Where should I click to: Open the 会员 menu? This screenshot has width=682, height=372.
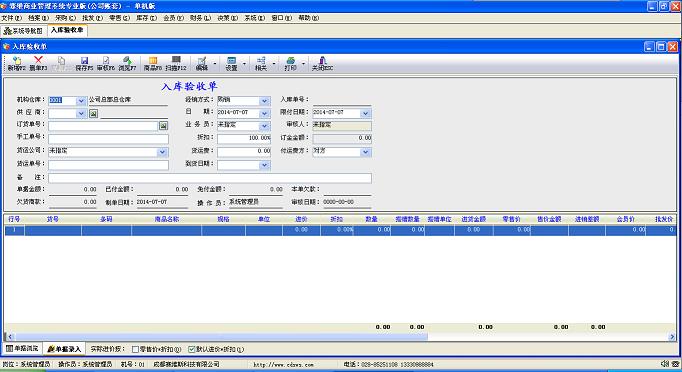173,18
